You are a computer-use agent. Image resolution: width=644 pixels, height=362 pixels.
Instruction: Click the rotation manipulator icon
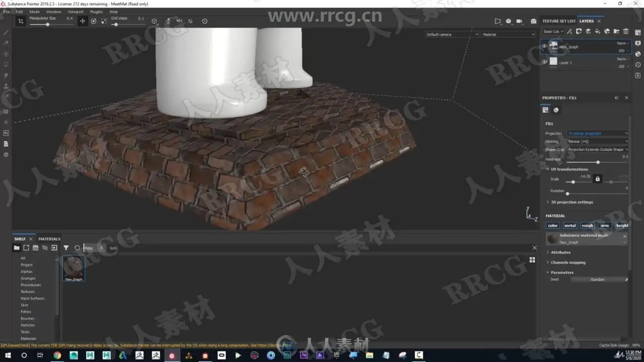pyautogui.click(x=93, y=21)
